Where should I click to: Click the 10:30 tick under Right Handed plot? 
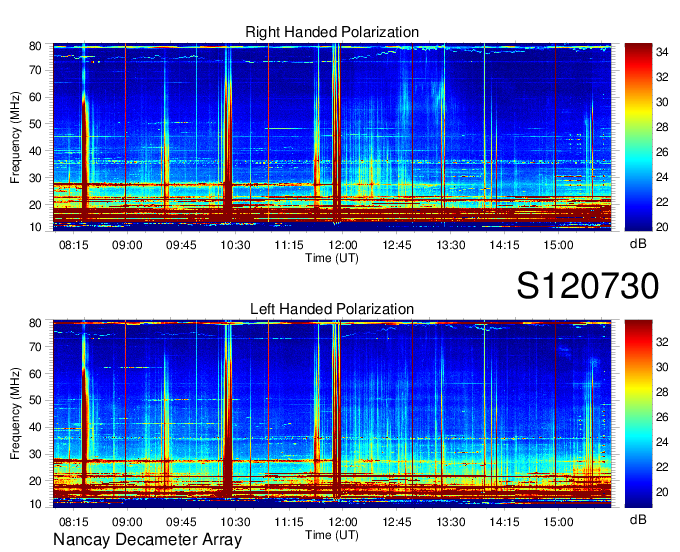click(235, 245)
